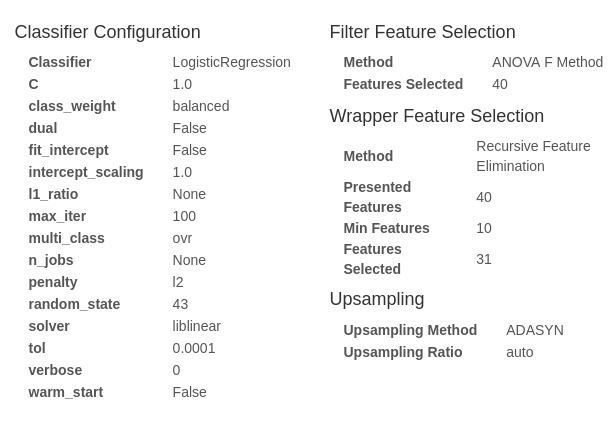611x423 pixels.
Task: Select the class_weight parameter label
Action: [72, 106]
